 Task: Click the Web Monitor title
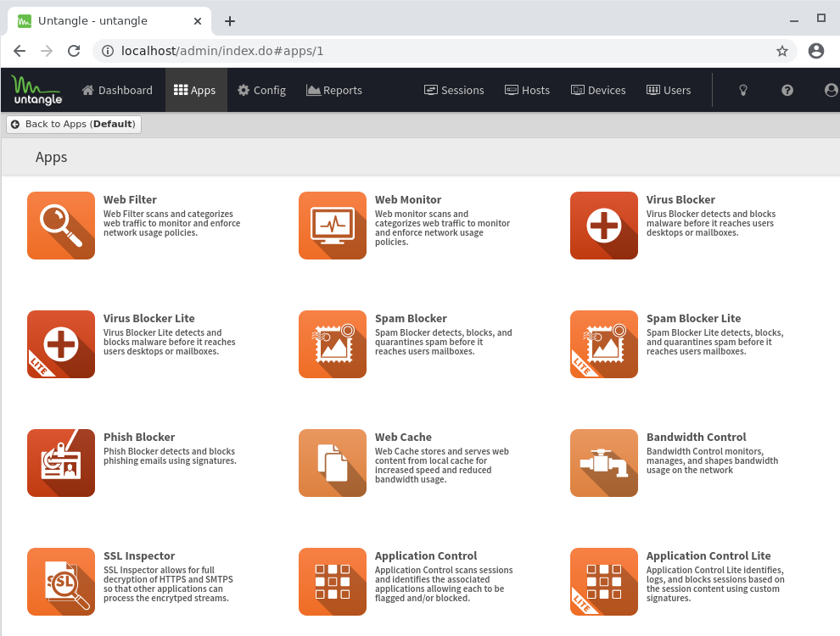click(408, 199)
